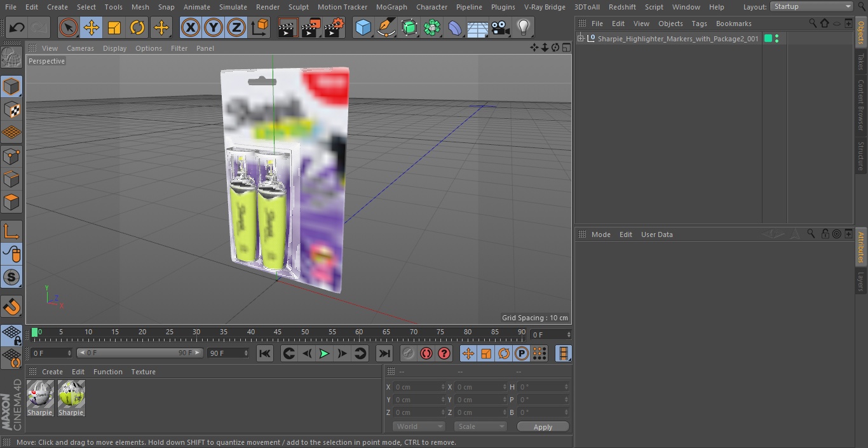Go to start of animation
Screen dimensions: 868x448
point(265,353)
